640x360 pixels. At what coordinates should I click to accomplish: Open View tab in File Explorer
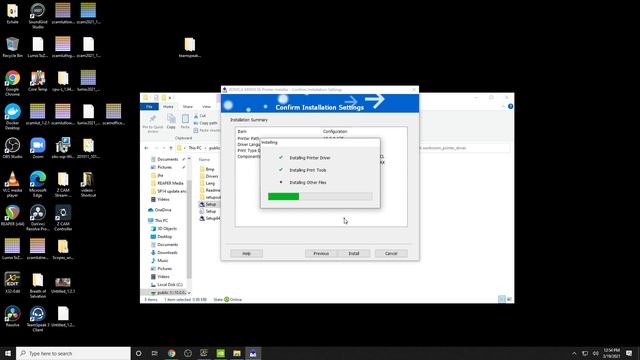pyautogui.click(x=207, y=107)
